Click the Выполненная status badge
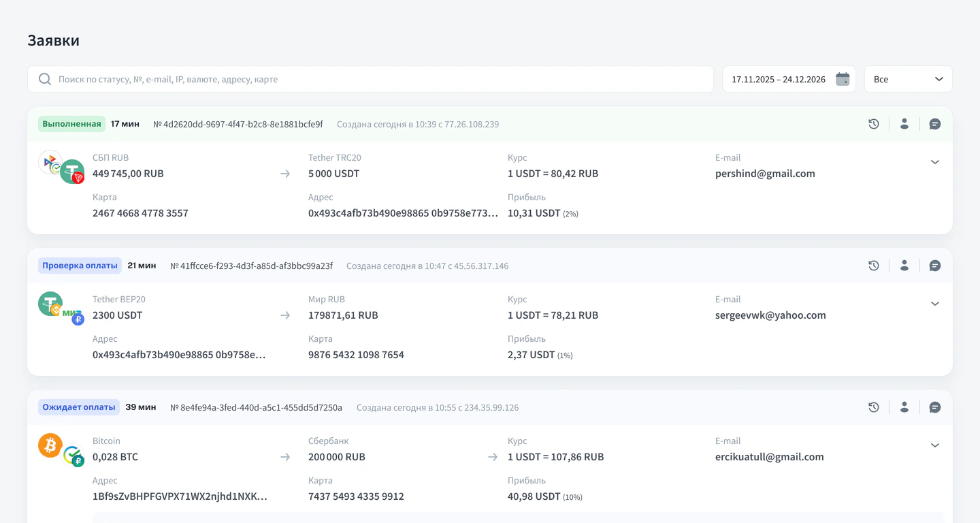980x523 pixels. pos(71,124)
